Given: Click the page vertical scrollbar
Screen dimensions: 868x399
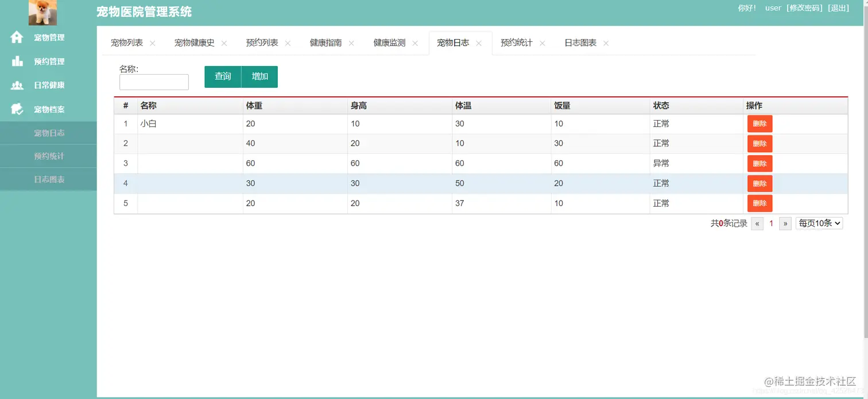Looking at the screenshot, I should 865,172.
